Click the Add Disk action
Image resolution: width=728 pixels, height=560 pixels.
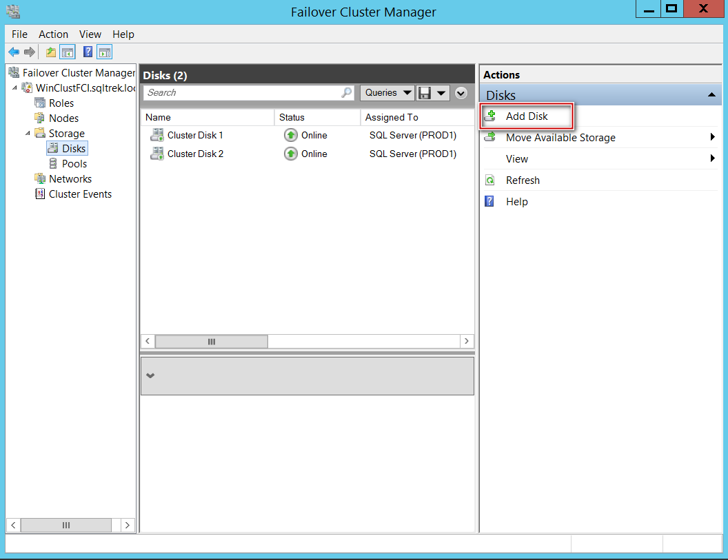[527, 116]
